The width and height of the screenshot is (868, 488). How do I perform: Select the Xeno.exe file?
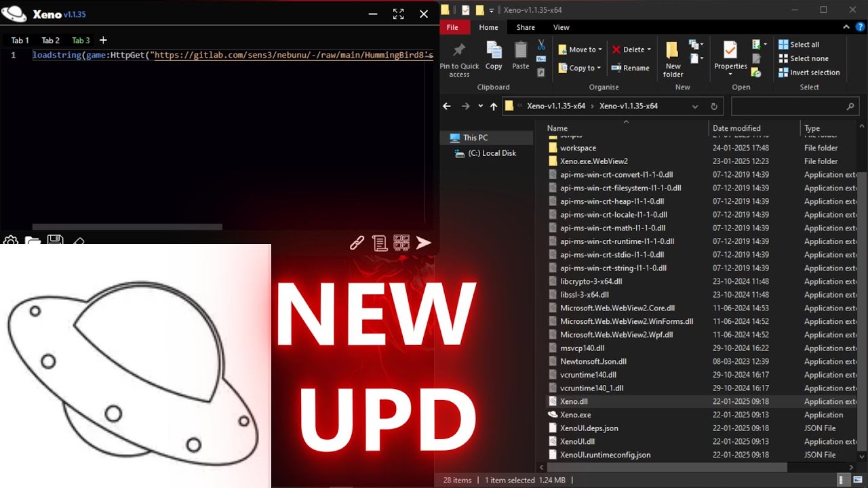point(576,415)
